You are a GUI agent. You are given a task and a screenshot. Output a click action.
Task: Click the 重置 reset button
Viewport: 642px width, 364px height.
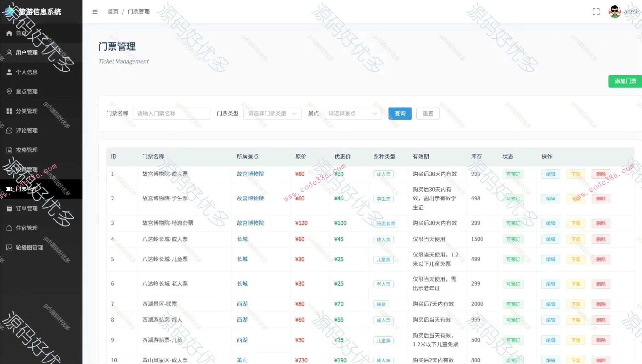tap(428, 113)
